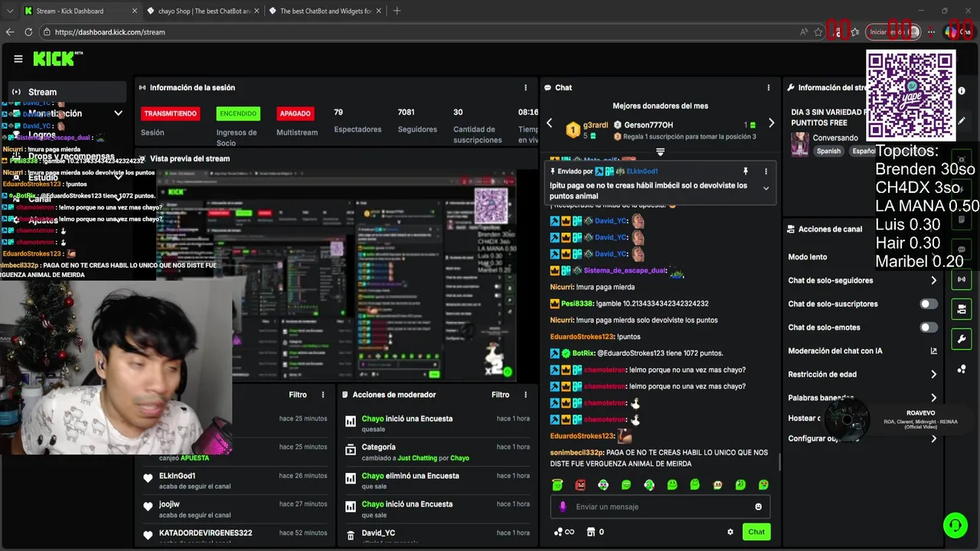Toggle Chat de solo-suscriptores switch

(x=928, y=304)
